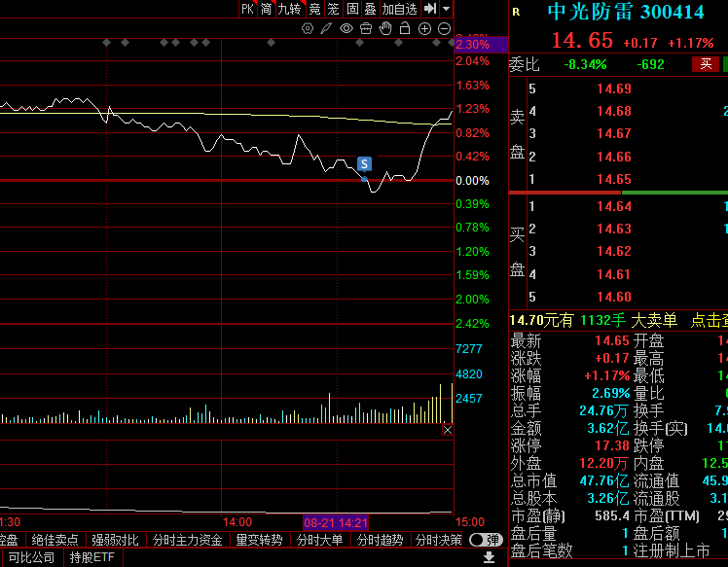Click the 振幅 value 2.69%
The image size is (728, 567).
610,394
